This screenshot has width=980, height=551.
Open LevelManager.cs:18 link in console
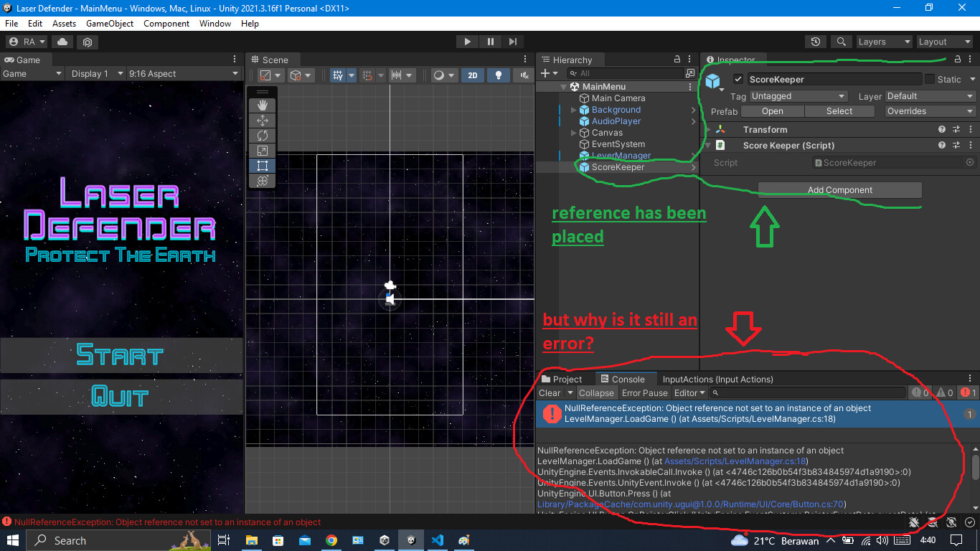tap(735, 461)
